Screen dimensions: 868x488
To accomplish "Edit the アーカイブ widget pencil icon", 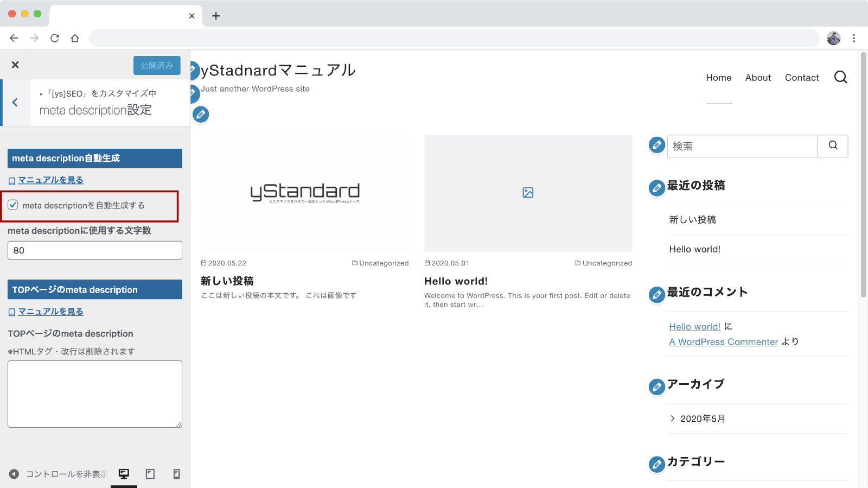I will click(x=657, y=387).
